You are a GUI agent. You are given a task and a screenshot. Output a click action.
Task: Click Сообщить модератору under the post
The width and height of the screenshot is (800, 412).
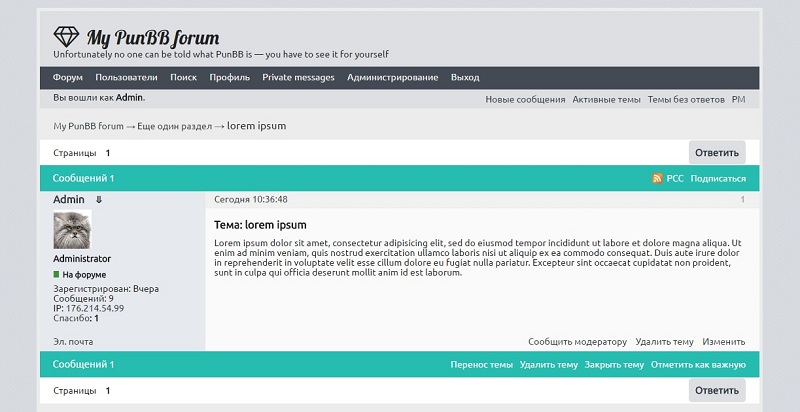pyautogui.click(x=577, y=342)
